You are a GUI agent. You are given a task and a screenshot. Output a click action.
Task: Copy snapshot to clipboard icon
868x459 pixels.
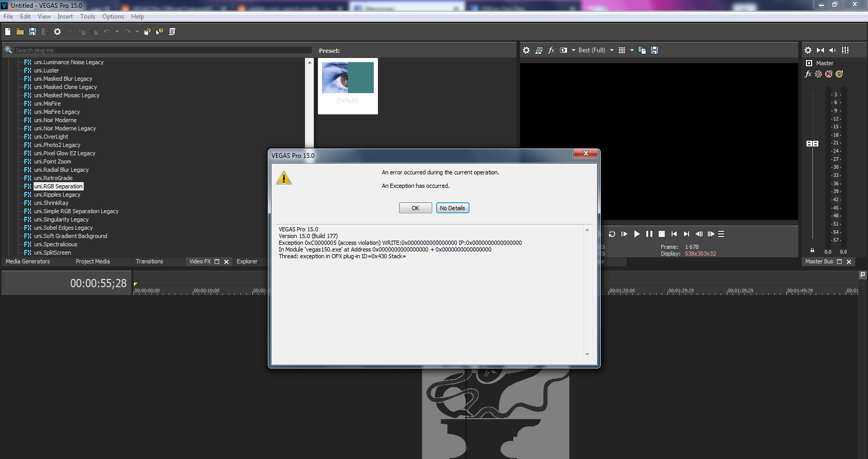coord(642,50)
